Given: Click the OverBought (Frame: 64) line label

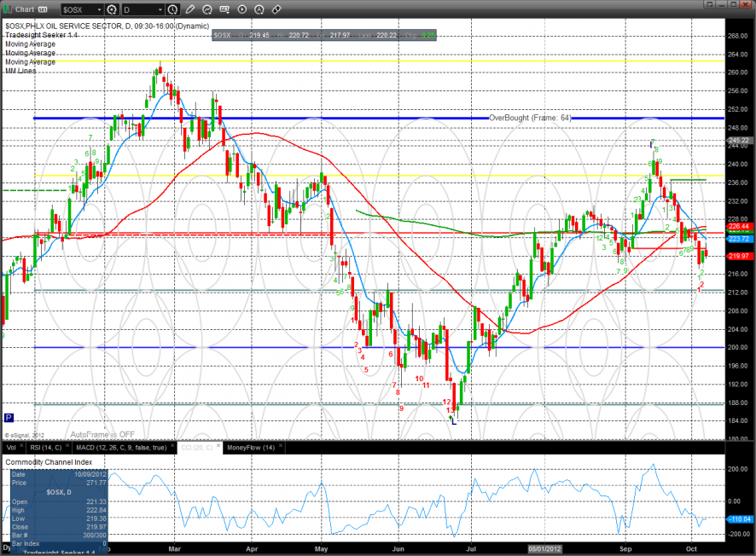Looking at the screenshot, I should point(530,118).
